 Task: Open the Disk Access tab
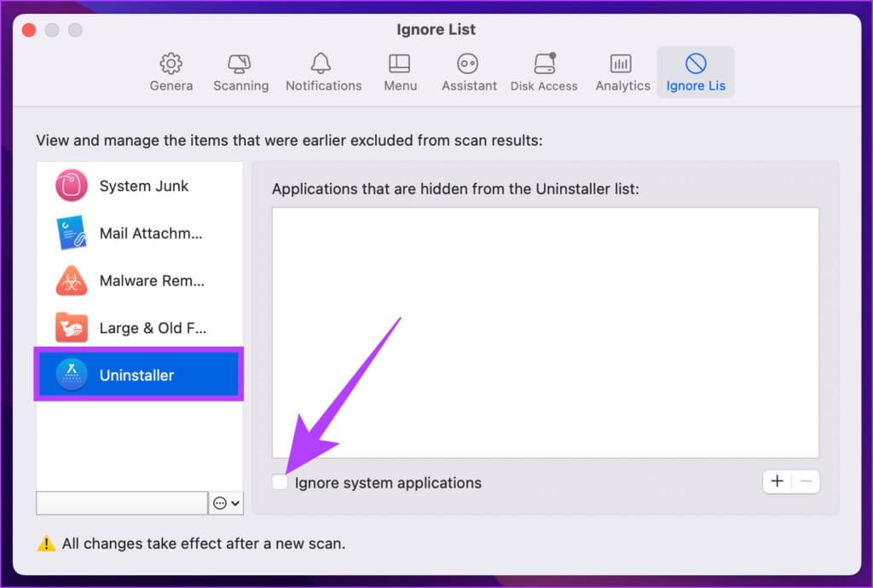click(544, 72)
